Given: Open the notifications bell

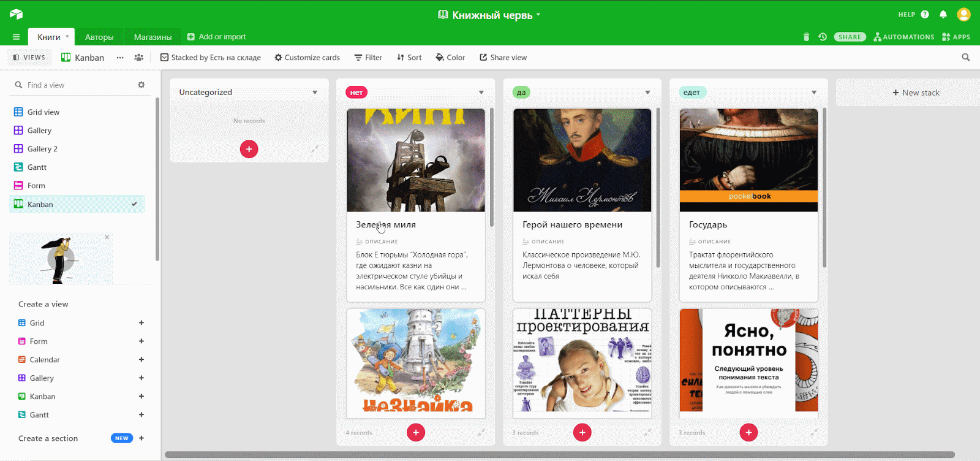Looking at the screenshot, I should pyautogui.click(x=943, y=14).
